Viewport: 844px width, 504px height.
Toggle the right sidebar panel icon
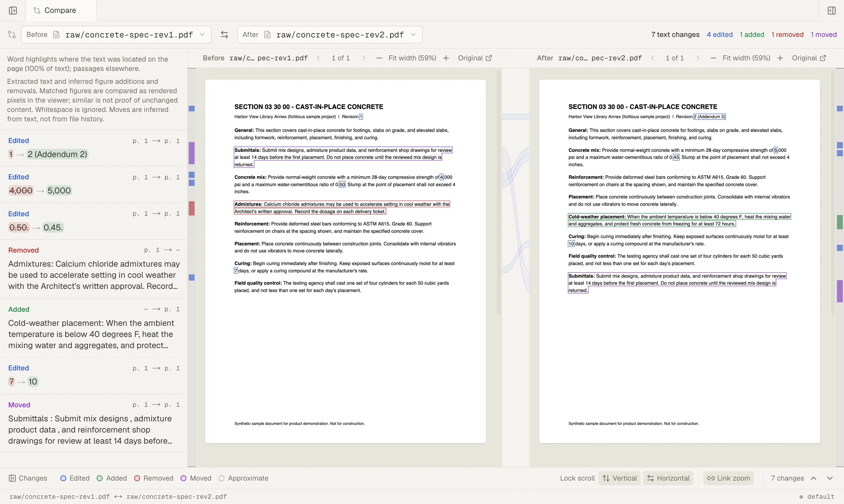(x=831, y=11)
